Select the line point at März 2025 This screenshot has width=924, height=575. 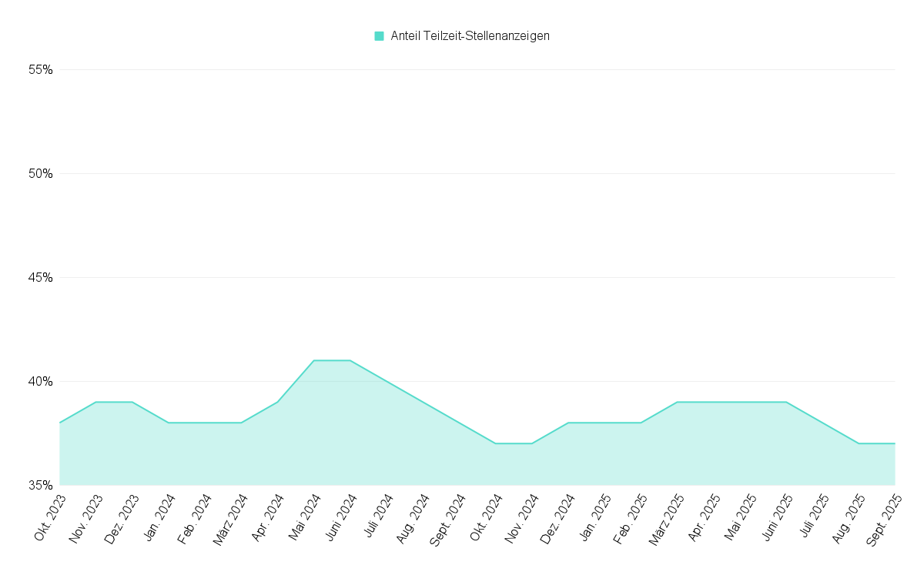[x=677, y=402]
